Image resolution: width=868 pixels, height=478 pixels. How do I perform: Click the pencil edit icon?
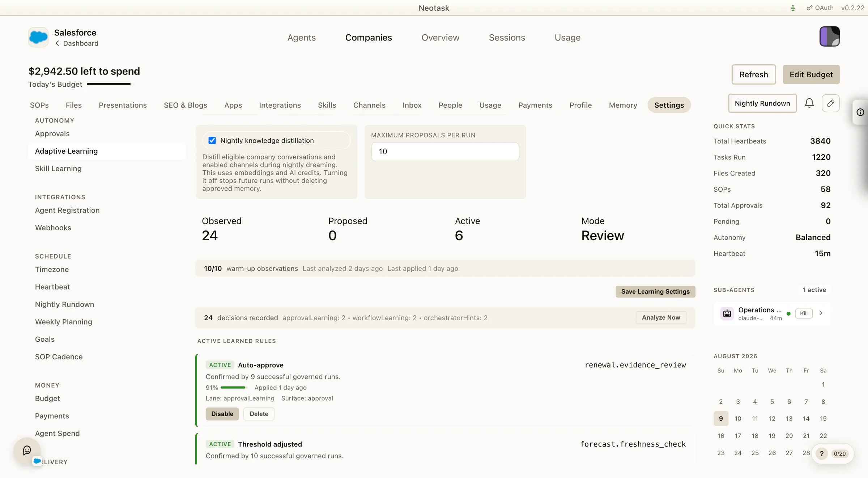point(831,103)
